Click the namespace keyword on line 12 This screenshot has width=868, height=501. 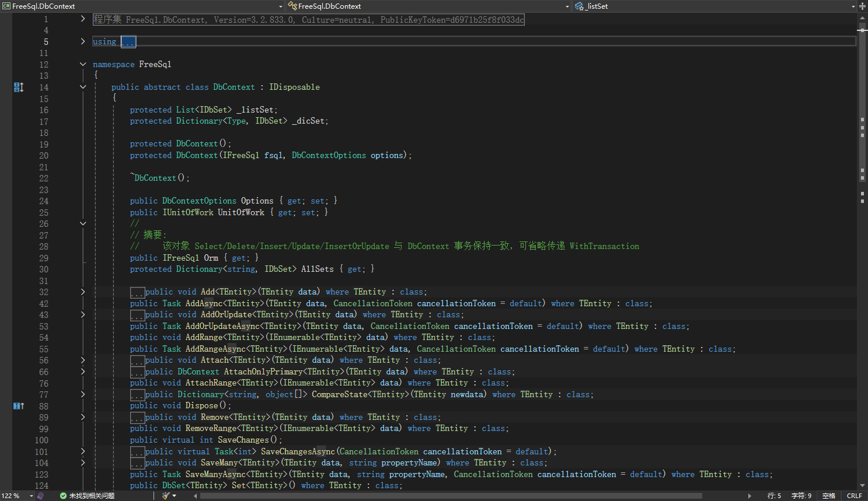(x=113, y=64)
